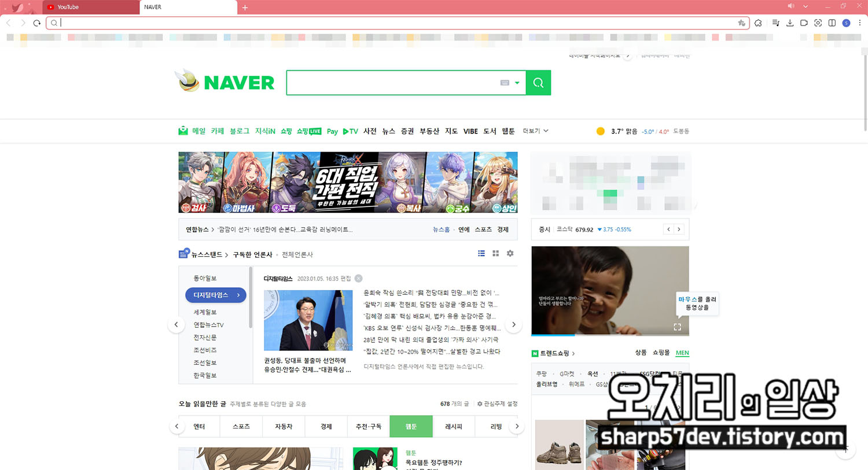Open the 뉴스홈 link
The width and height of the screenshot is (868, 470).
441,230
